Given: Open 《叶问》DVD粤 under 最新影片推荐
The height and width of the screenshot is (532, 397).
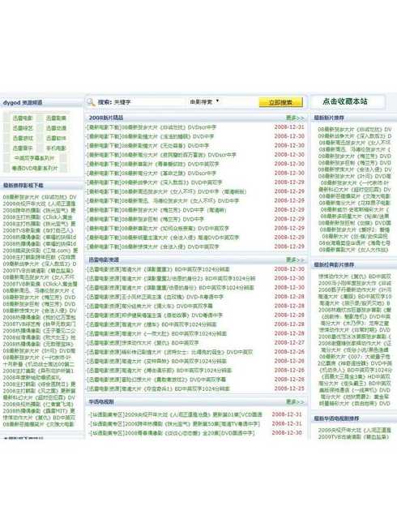Looking at the screenshot, I should 354,176.
